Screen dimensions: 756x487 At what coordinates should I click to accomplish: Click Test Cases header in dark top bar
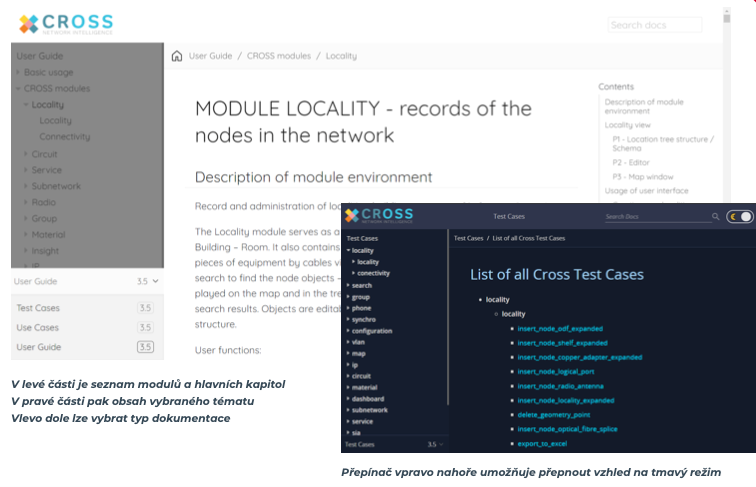[509, 216]
